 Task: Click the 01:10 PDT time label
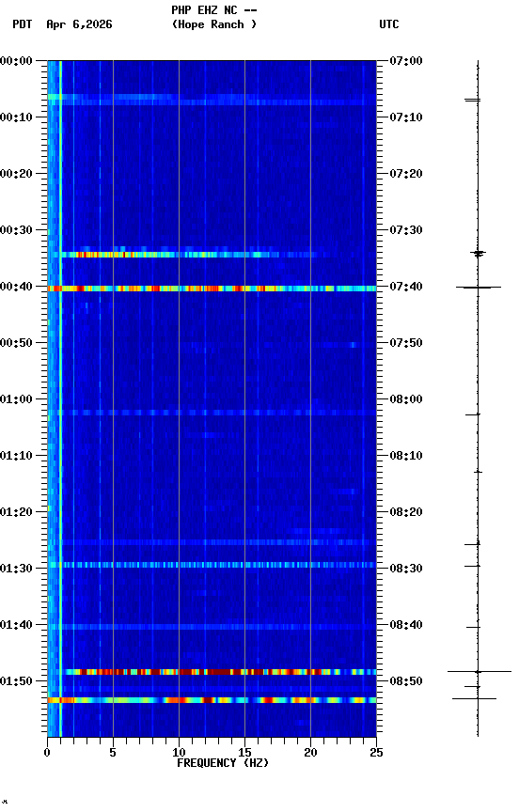[16, 456]
